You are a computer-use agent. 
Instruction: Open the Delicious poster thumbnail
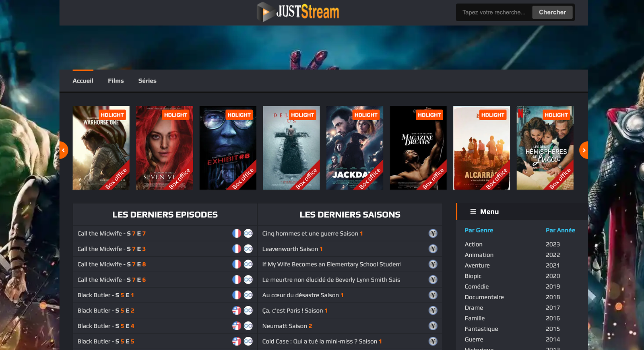coord(291,148)
